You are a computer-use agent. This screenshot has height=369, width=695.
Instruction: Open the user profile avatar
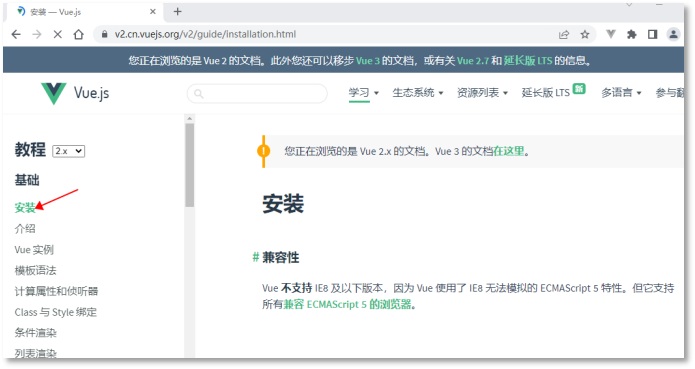(x=673, y=35)
